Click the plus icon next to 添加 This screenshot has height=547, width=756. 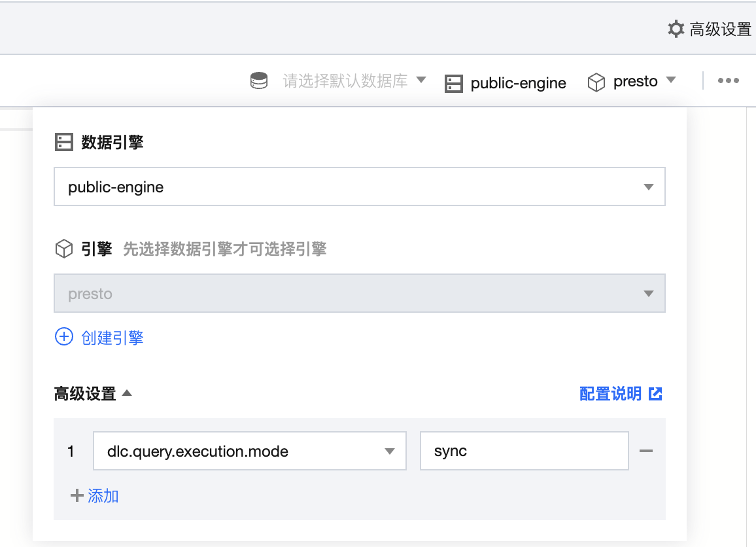click(77, 495)
